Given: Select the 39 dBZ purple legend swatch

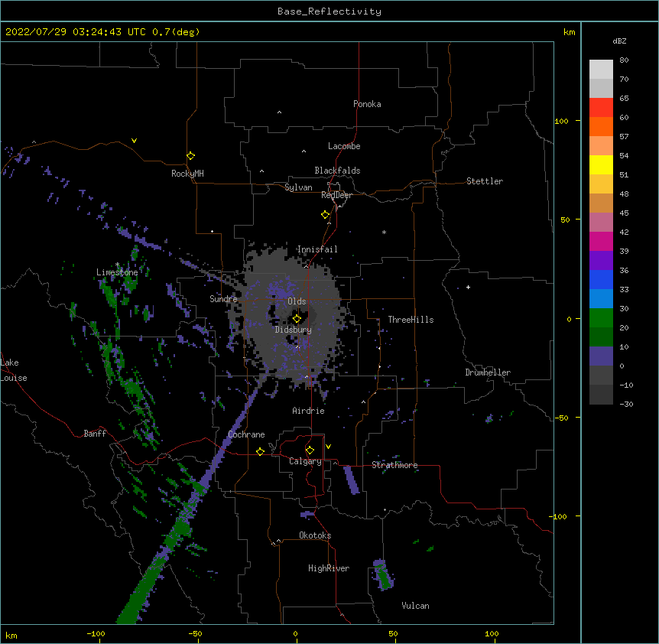Looking at the screenshot, I should tap(601, 261).
